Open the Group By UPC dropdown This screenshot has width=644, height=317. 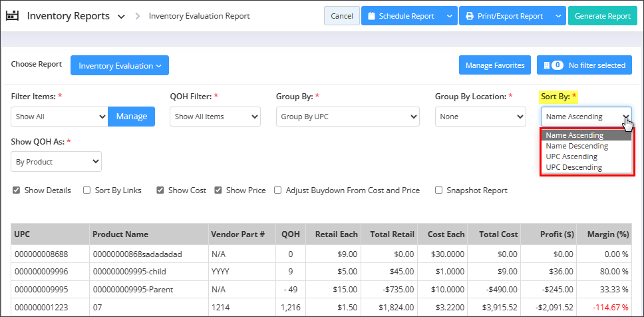[x=347, y=117]
